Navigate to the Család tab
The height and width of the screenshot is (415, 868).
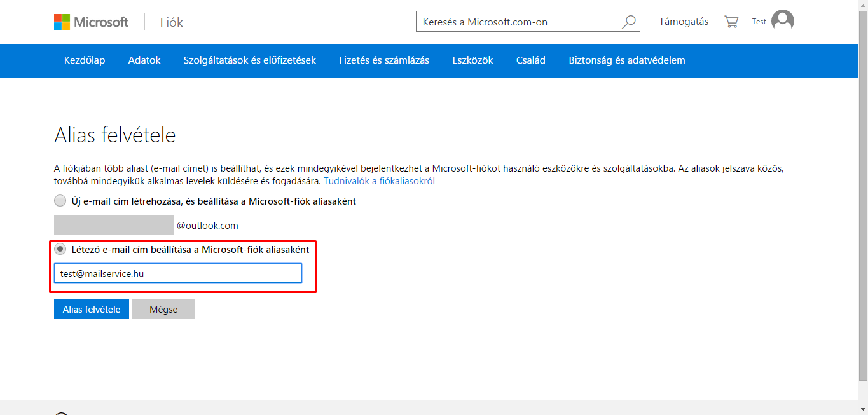click(531, 60)
